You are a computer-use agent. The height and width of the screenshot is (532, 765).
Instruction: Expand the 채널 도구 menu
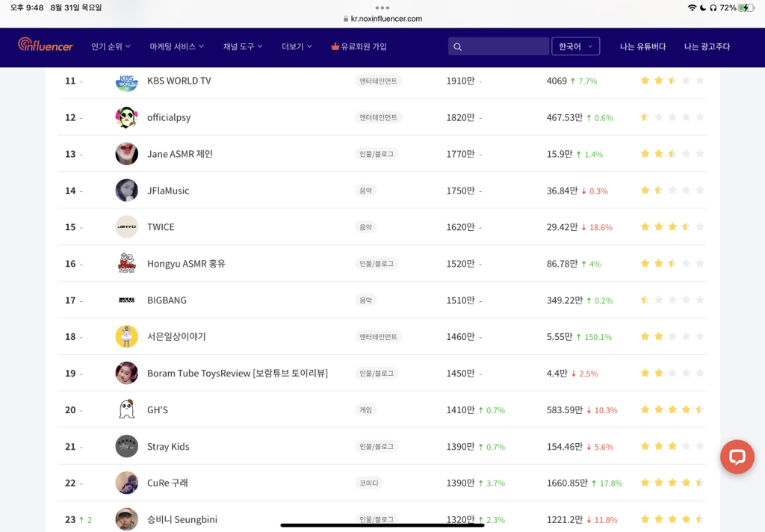click(x=243, y=46)
